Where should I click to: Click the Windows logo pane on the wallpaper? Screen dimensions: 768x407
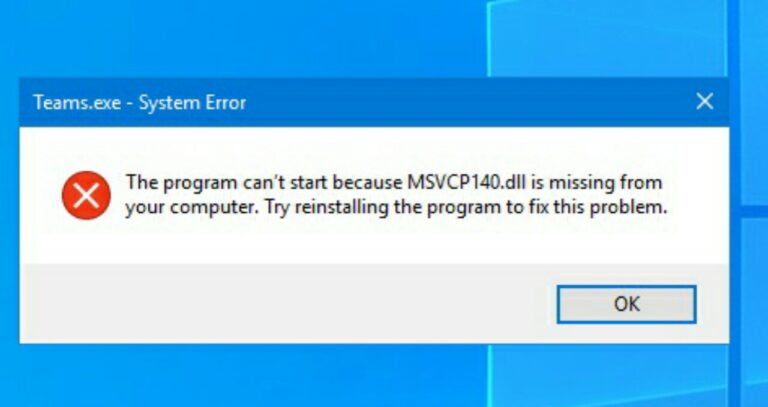(x=607, y=37)
